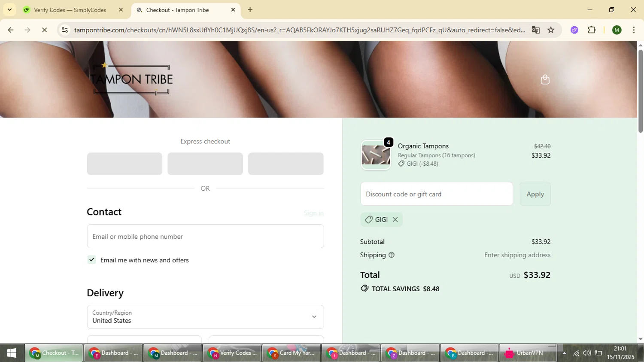The width and height of the screenshot is (644, 362).
Task: Click the GIGI (-$8.48) discount label
Action: pos(422,164)
